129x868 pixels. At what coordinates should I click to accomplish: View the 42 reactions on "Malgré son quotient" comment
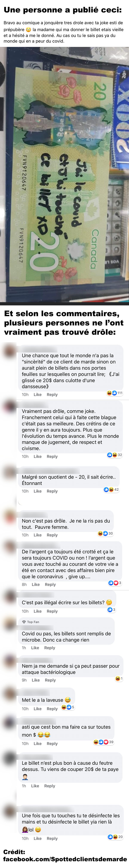tap(111, 490)
